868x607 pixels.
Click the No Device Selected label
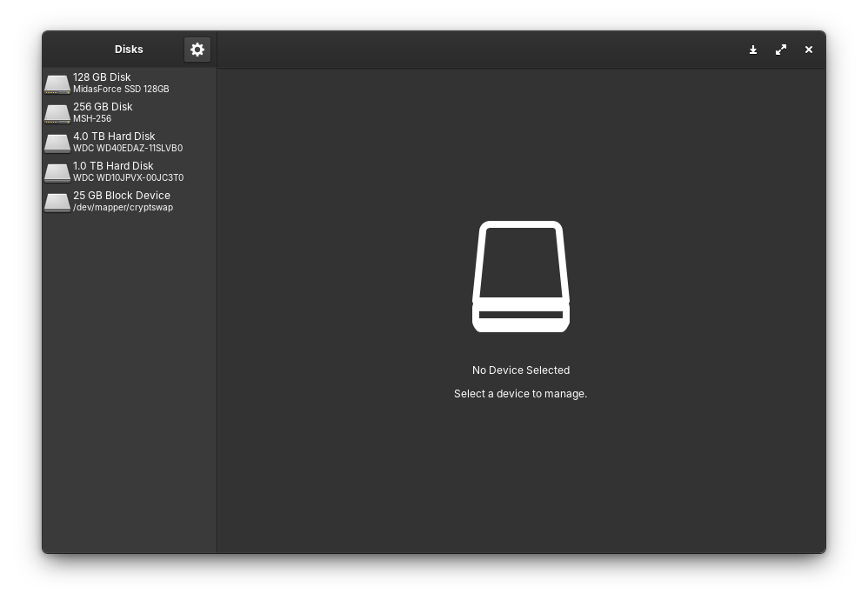click(520, 370)
